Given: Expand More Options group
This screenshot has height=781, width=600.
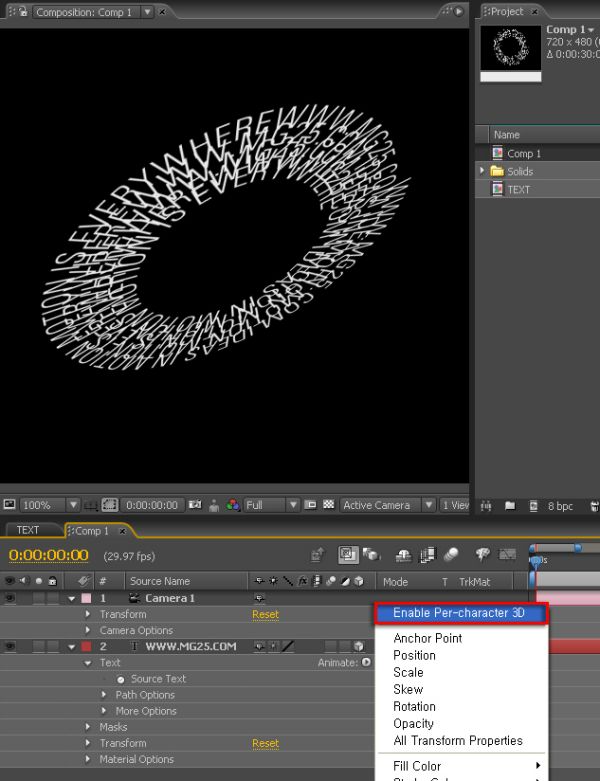Looking at the screenshot, I should 104,710.
